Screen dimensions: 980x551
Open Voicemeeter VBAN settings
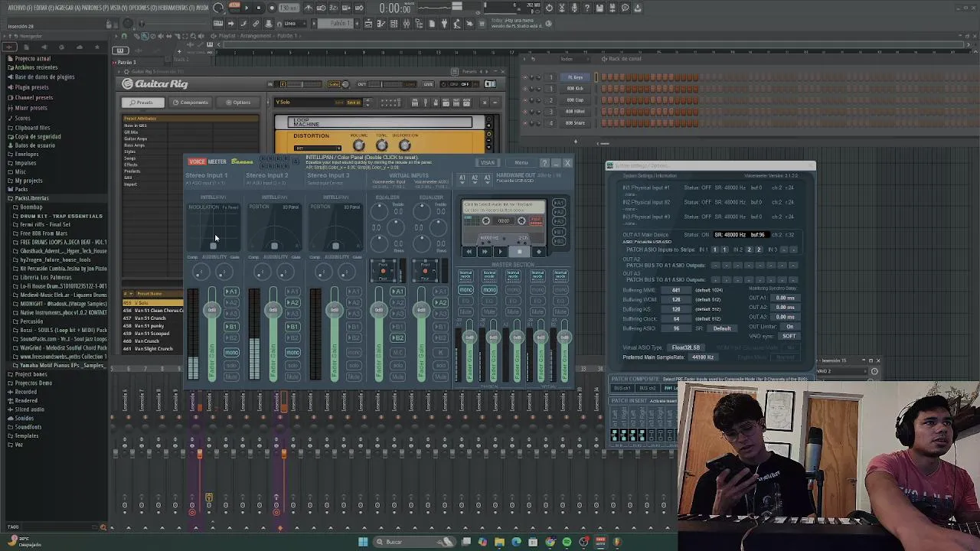pyautogui.click(x=487, y=162)
